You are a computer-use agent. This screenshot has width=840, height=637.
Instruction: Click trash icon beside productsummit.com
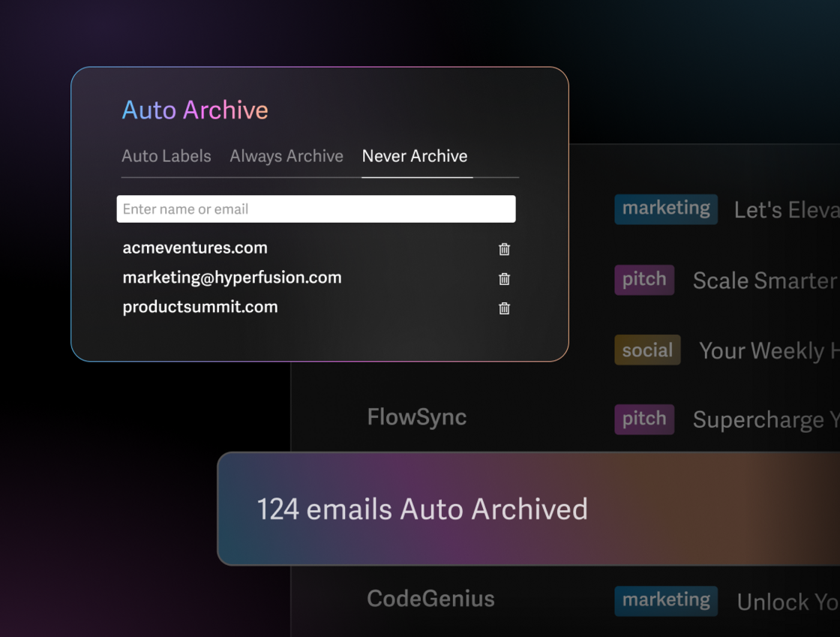tap(503, 308)
